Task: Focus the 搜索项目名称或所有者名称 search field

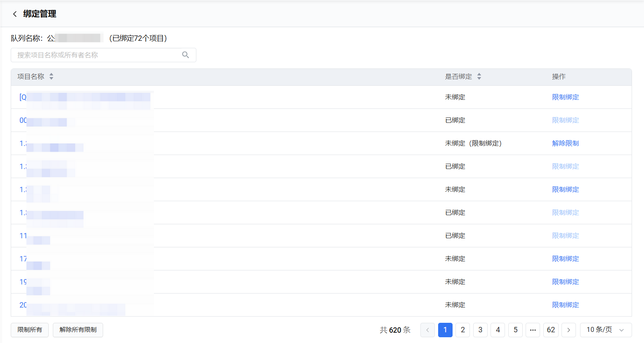Action: [103, 55]
